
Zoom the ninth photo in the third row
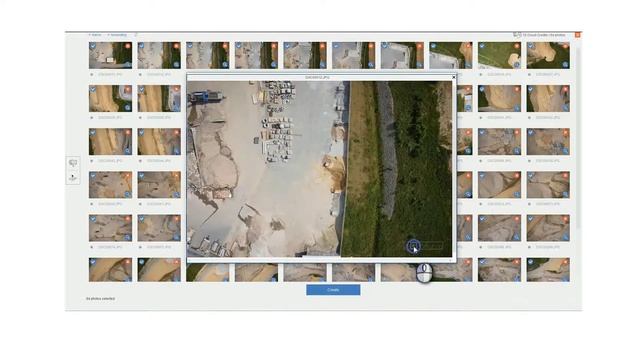tap(517, 151)
